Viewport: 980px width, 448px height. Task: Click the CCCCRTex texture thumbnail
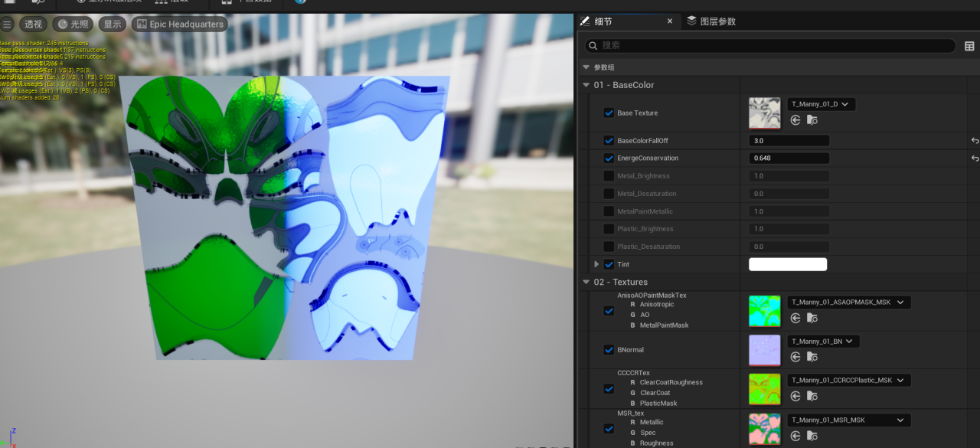click(x=765, y=389)
